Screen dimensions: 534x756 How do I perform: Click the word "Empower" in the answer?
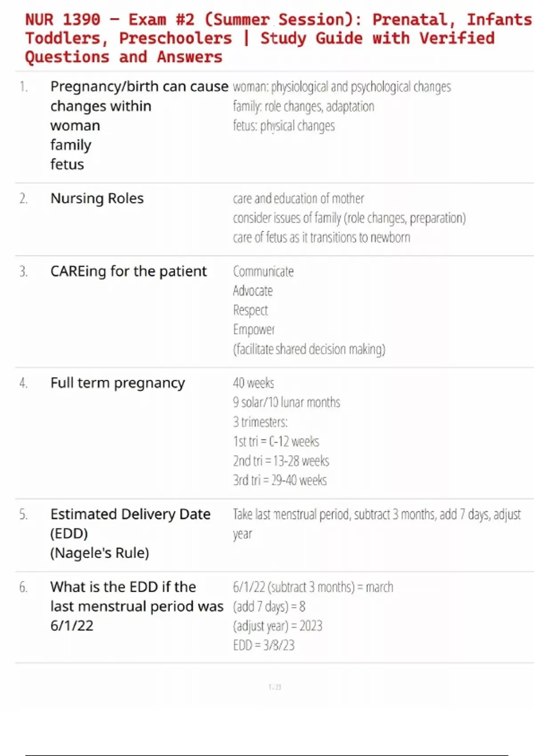click(x=254, y=330)
